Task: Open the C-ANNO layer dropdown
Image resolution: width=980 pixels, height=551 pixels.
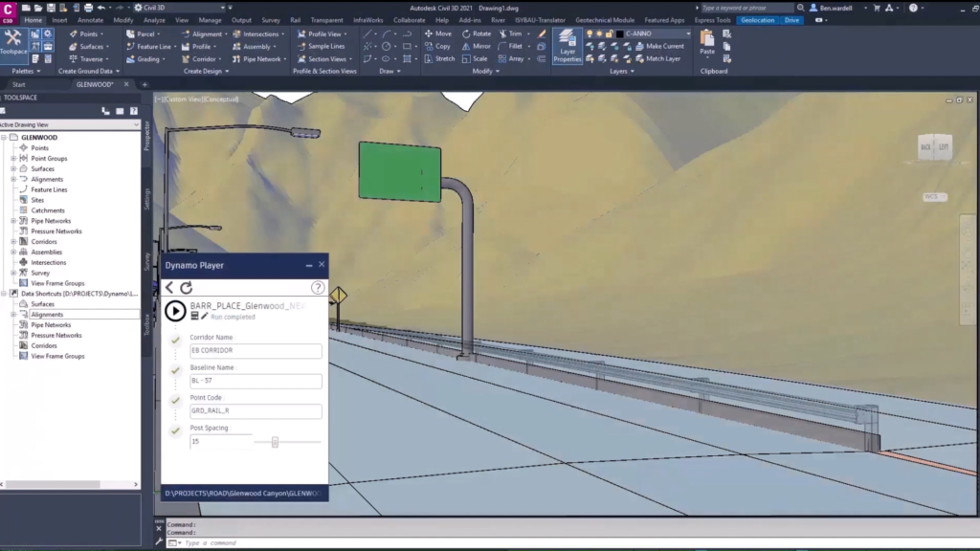Action: coord(689,33)
